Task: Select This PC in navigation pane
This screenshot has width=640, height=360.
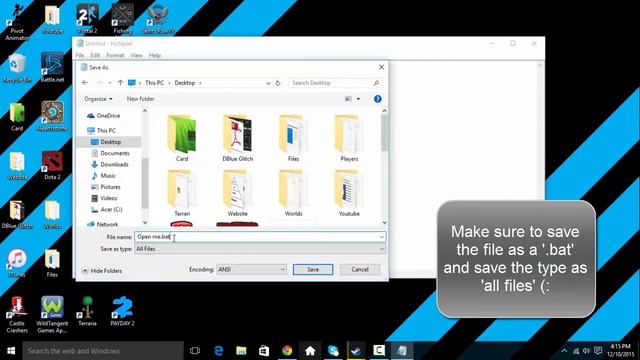Action: [101, 131]
